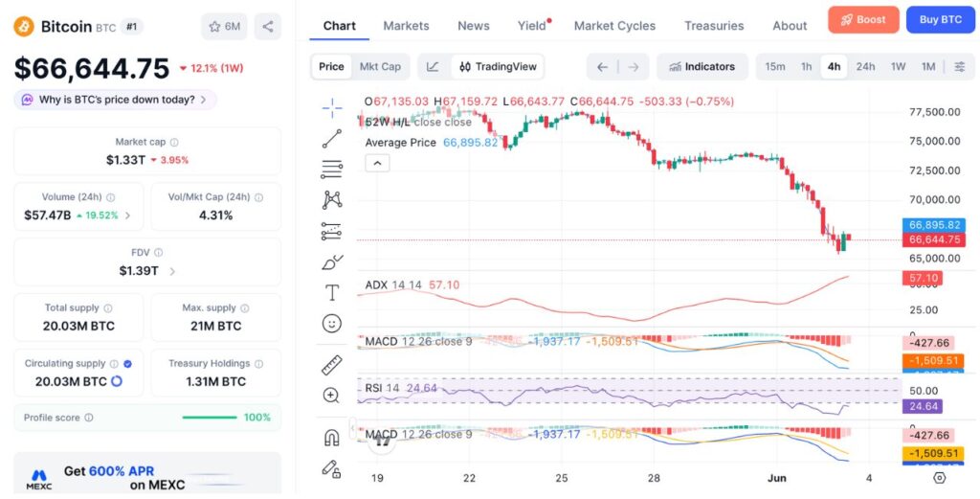
Task: Collapse the chart indicator legend
Action: 377,164
